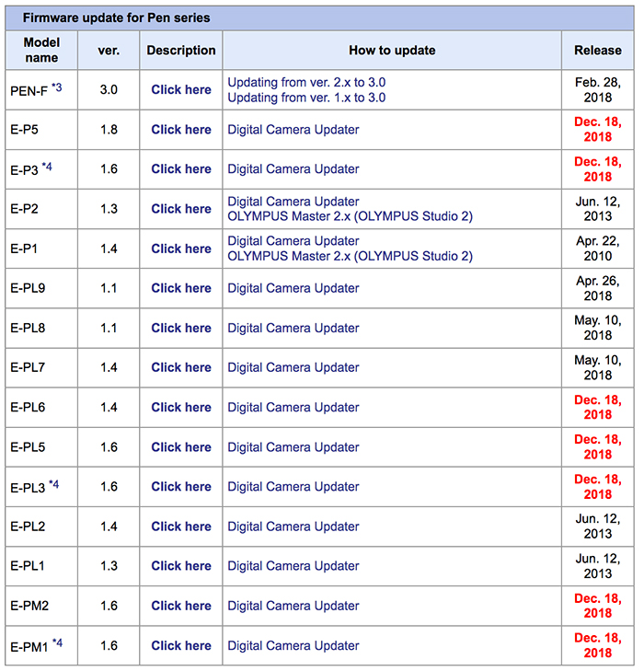Click OLYMPUS Master 2.x link for E-P1

click(350, 256)
